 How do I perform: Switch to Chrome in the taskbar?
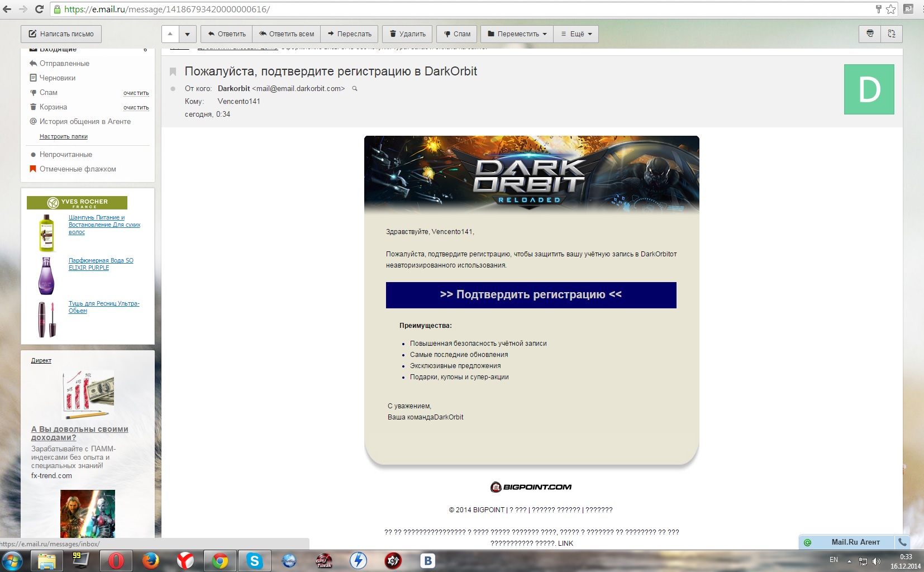click(220, 561)
